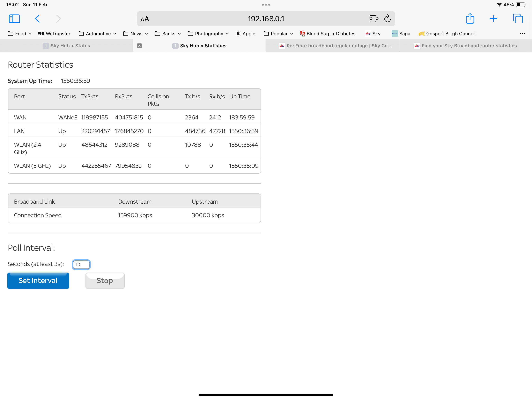This screenshot has width=532, height=399.
Task: Reload the router page
Action: pos(387,19)
